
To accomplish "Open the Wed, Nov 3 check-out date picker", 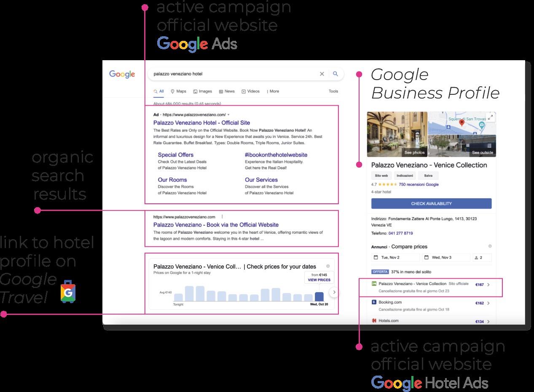I will click(446, 257).
